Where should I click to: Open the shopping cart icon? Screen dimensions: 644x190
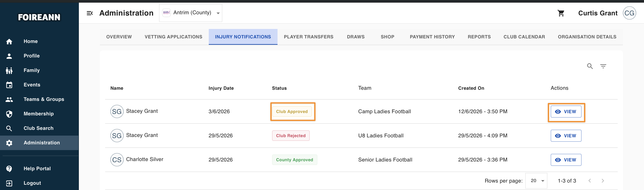click(x=561, y=13)
